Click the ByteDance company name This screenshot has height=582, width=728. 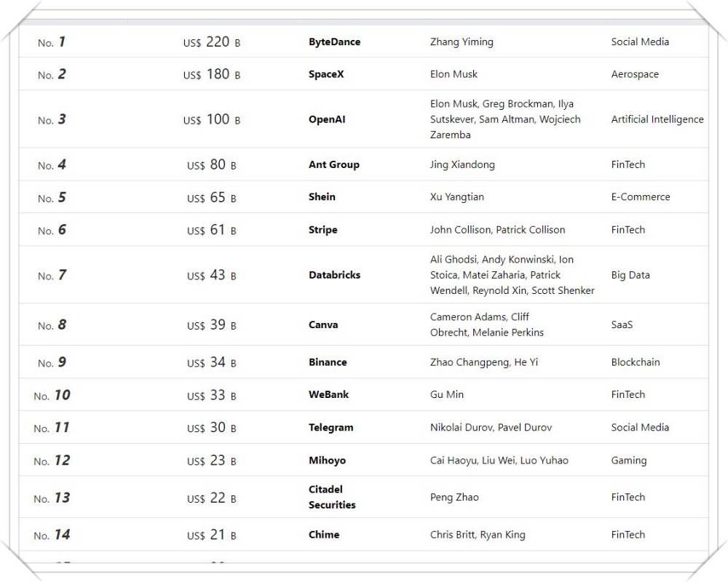[x=334, y=41]
